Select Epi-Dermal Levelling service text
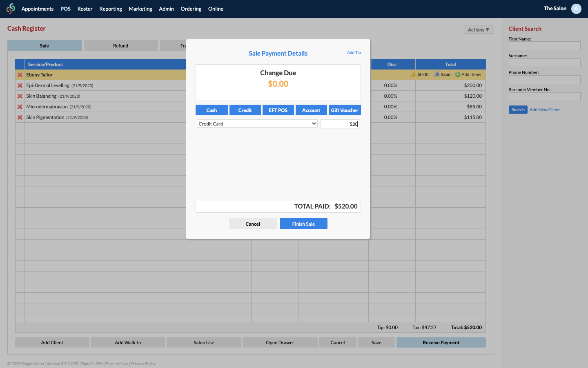588x368 pixels. (48, 85)
